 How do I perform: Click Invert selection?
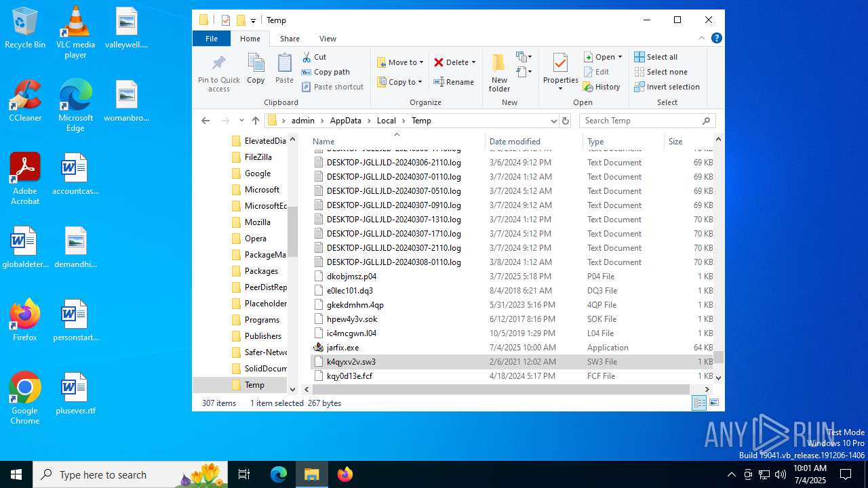click(x=667, y=87)
